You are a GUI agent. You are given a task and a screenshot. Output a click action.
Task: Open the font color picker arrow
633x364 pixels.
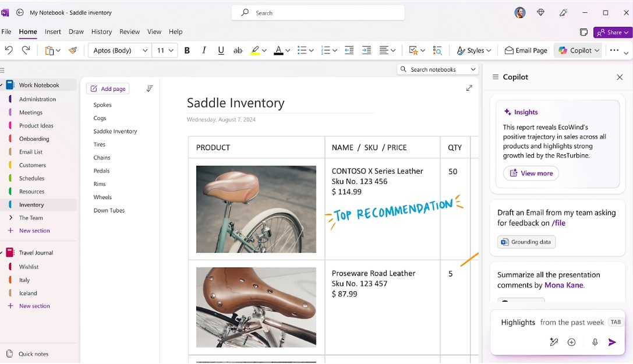coord(288,51)
